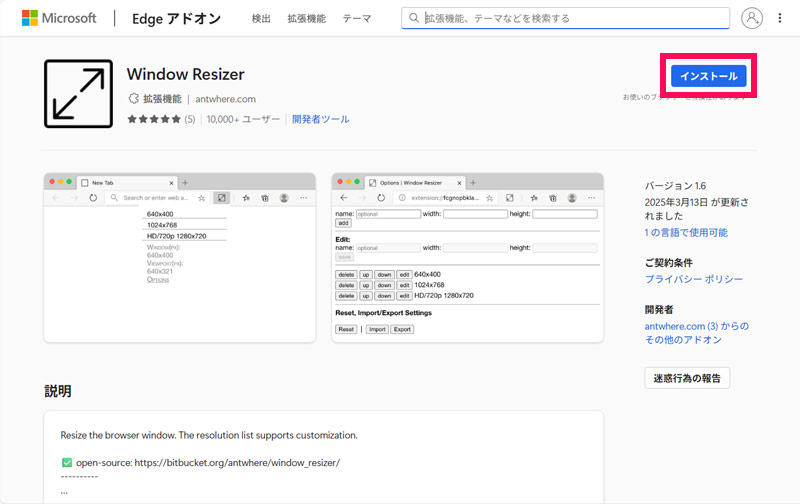Open the second screenshot showing Options page

click(x=467, y=258)
